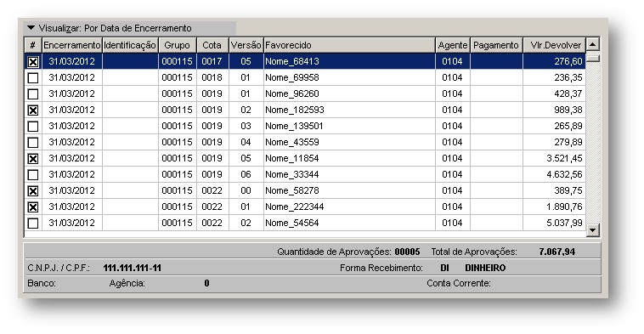The image size is (644, 334).
Task: Check the checkbox for Nome_54564 row
Action: pyautogui.click(x=33, y=223)
